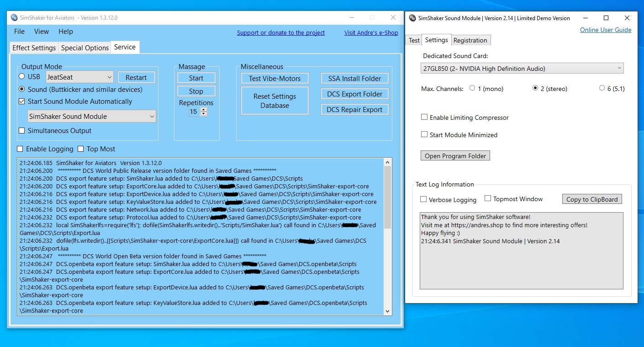Open the File menu

tap(19, 32)
